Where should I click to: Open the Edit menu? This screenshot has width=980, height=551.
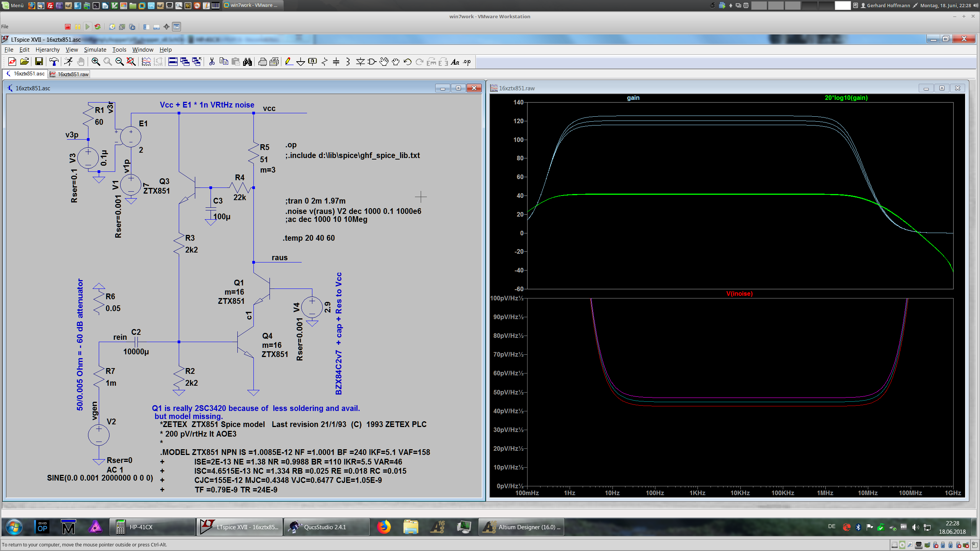point(24,50)
